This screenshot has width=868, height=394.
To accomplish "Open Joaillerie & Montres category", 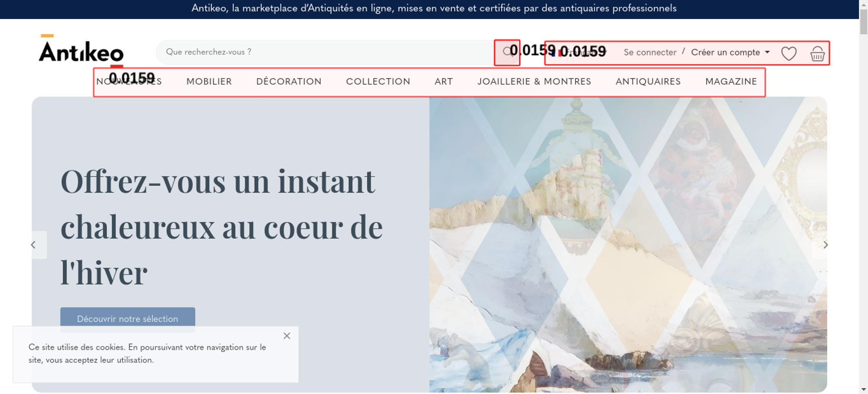I will coord(534,82).
